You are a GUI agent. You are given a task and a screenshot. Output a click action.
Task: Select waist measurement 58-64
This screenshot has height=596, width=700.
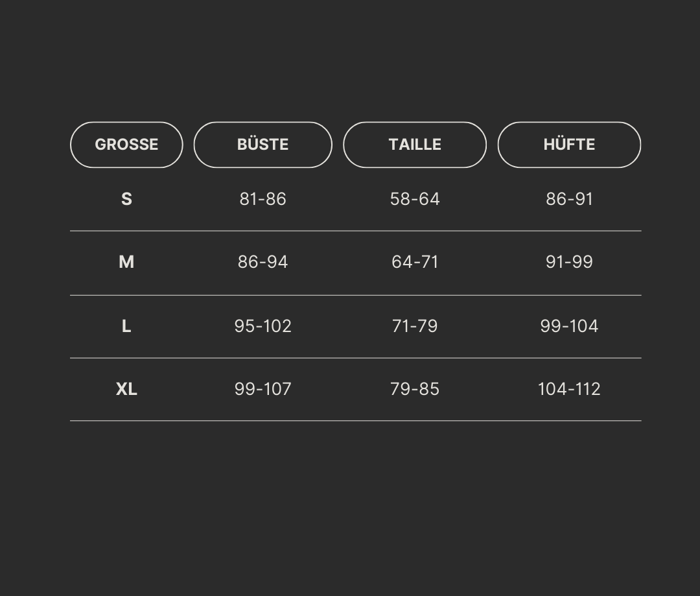[415, 199]
